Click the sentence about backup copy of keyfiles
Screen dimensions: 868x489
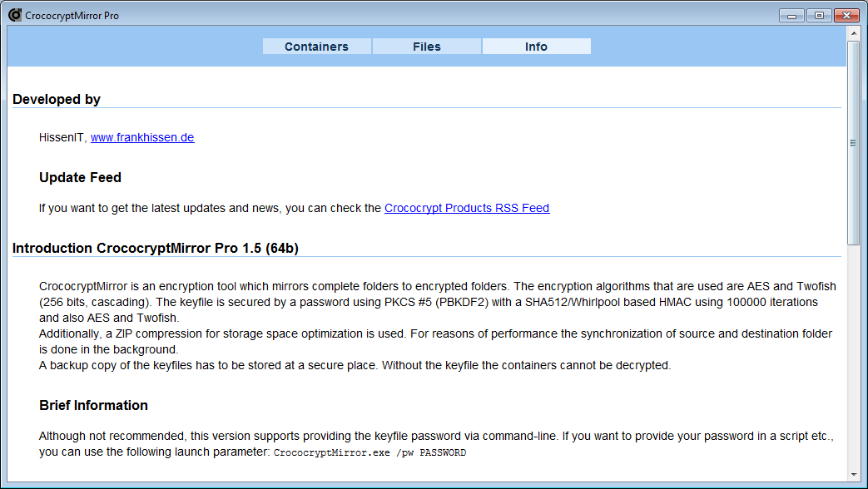pyautogui.click(x=355, y=366)
